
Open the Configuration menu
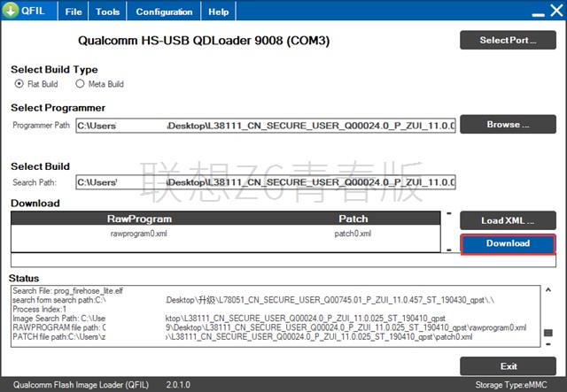(x=164, y=12)
